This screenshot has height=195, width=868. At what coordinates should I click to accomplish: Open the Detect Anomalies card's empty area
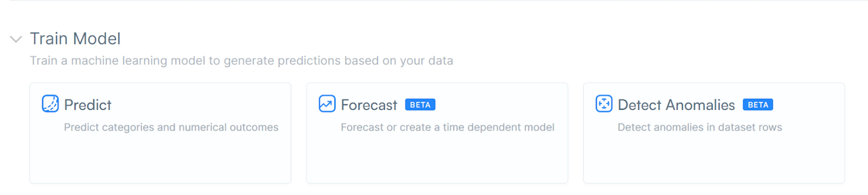coord(714,158)
